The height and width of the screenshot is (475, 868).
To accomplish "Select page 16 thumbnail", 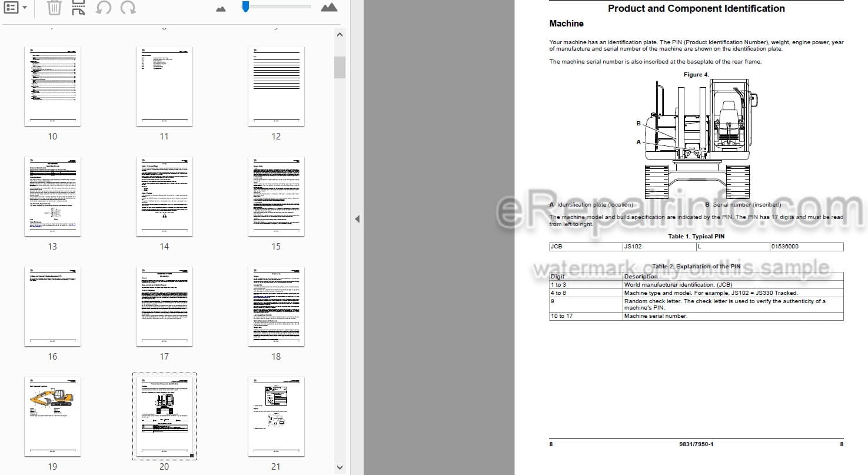I will [x=52, y=306].
